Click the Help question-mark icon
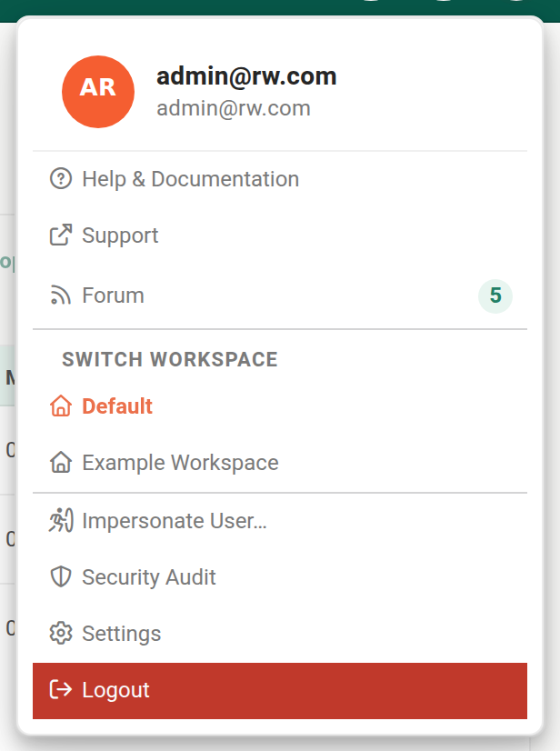 61,179
